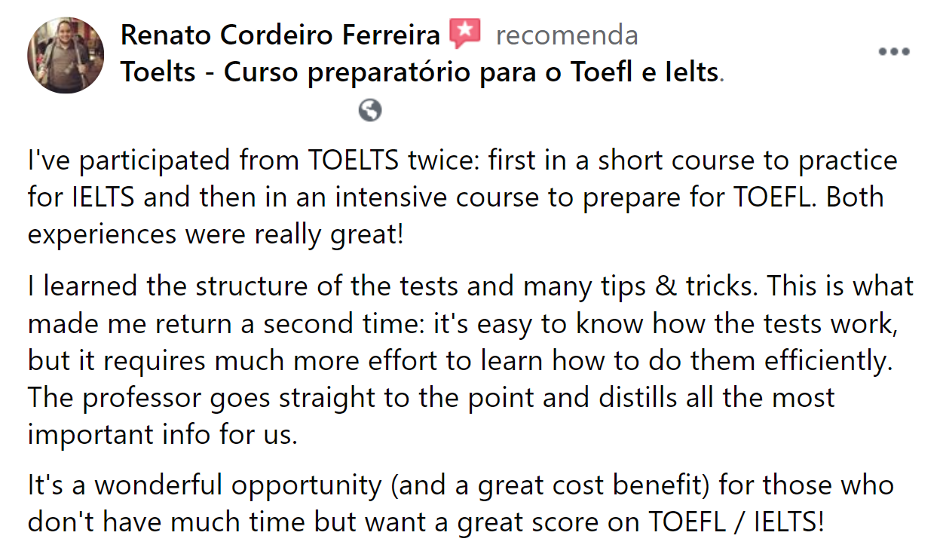The image size is (943, 560).
Task: Click the word "recomenda" in header
Action: click(567, 35)
